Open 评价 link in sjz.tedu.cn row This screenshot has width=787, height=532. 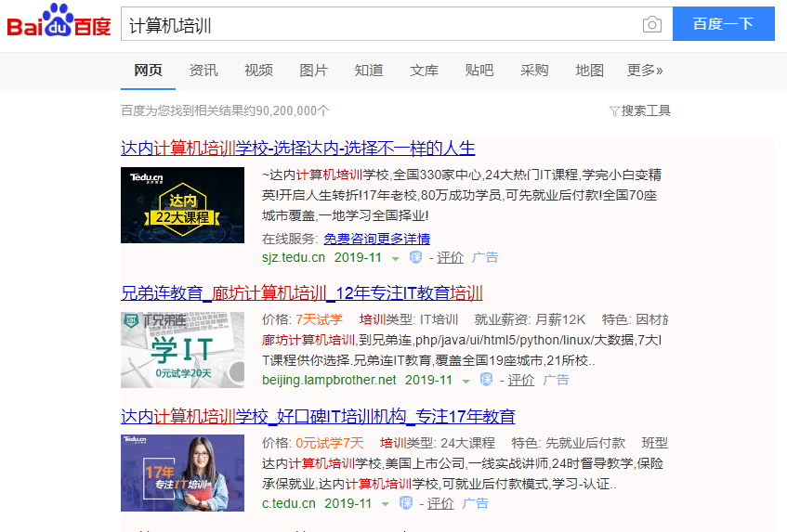click(x=451, y=258)
